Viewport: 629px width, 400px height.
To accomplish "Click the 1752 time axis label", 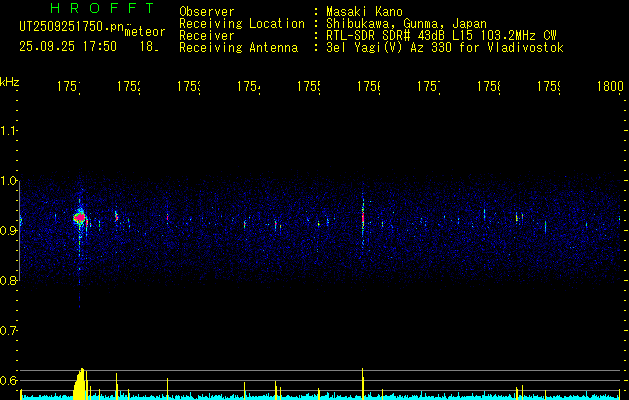I will point(129,86).
